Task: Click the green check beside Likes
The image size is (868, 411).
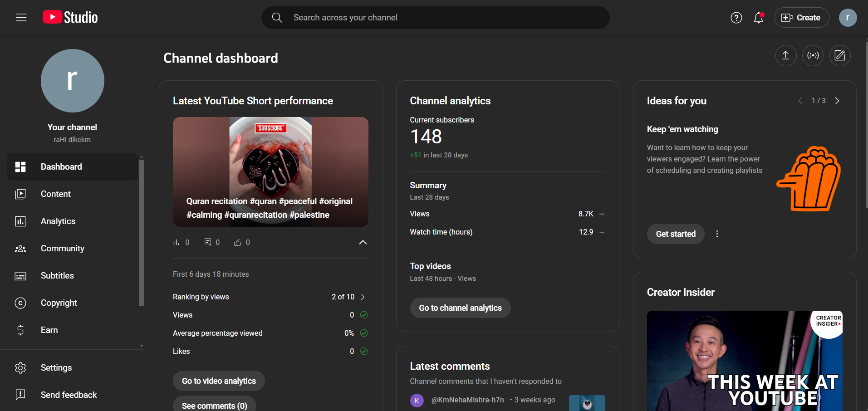Action: 364,351
